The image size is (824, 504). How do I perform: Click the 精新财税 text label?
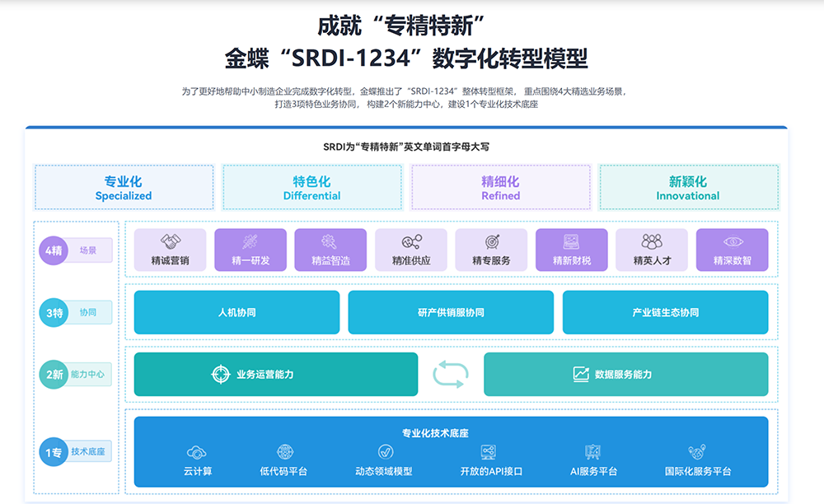pos(572,260)
